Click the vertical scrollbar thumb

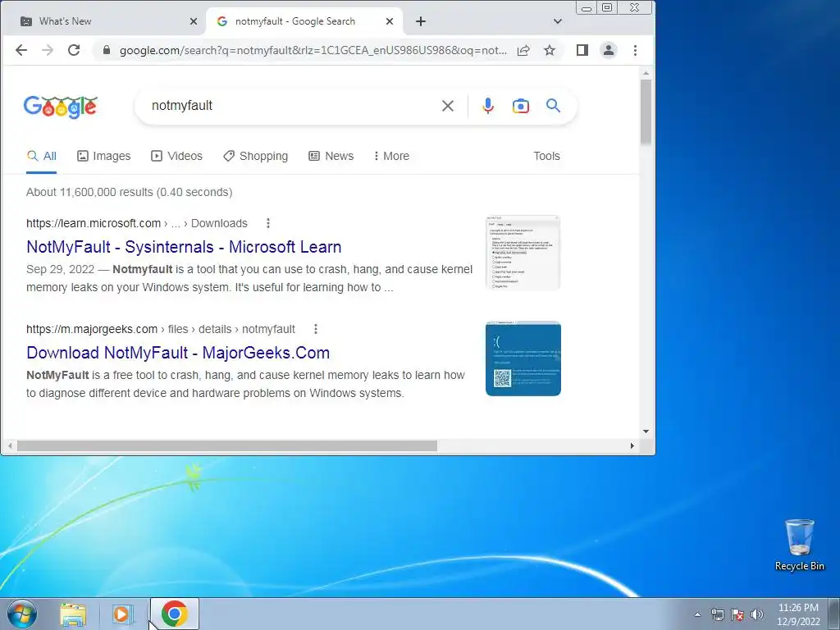[646, 112]
